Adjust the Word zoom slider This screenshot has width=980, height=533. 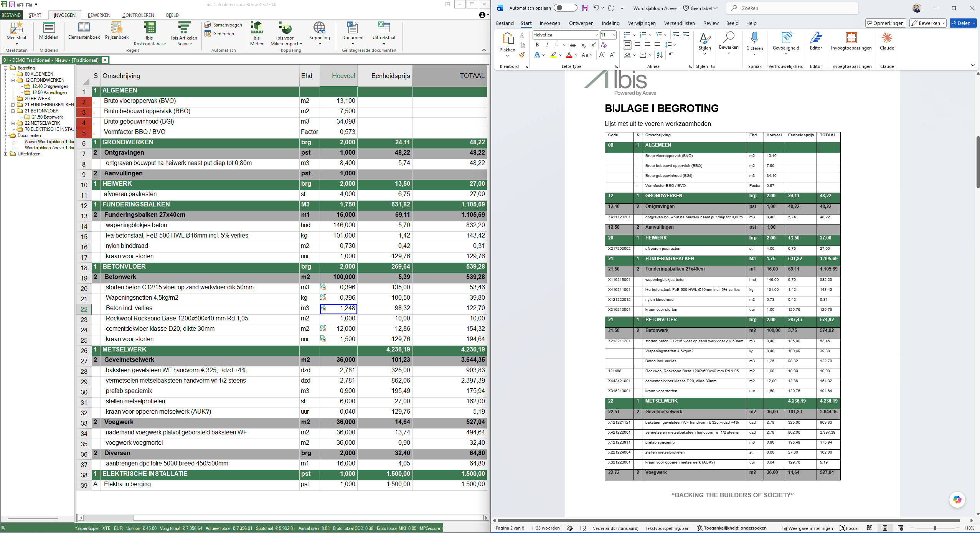[x=935, y=528]
